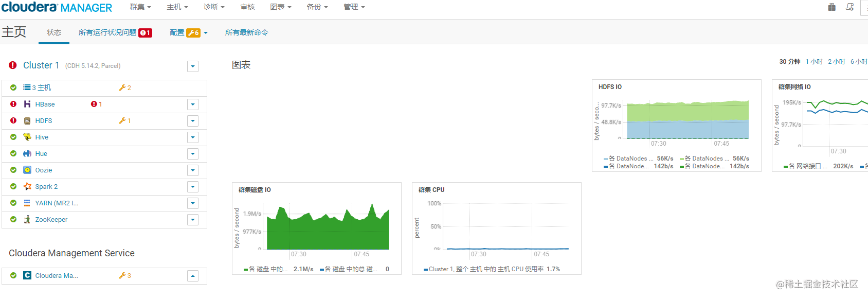868x299 pixels.
Task: Open the 3 主机 hosts link
Action: [42, 87]
